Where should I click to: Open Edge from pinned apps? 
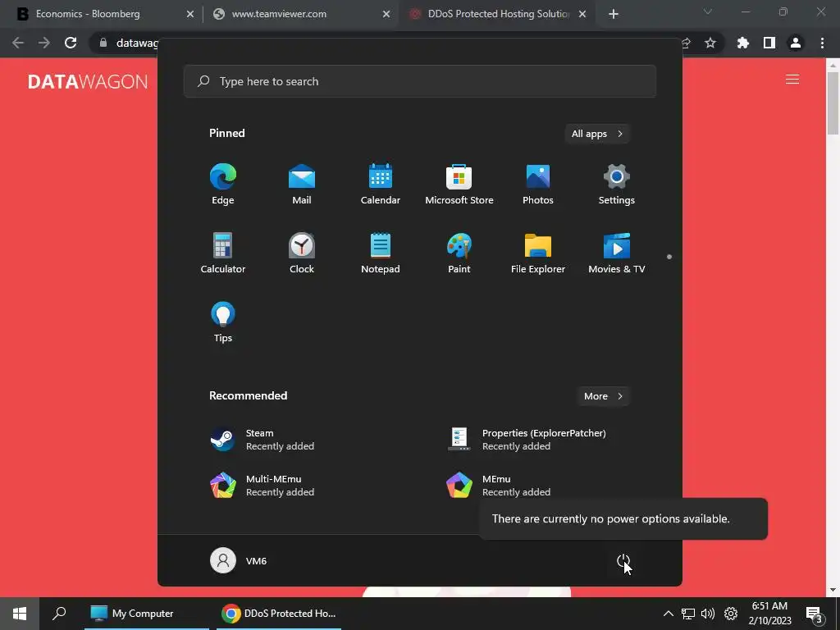(223, 184)
